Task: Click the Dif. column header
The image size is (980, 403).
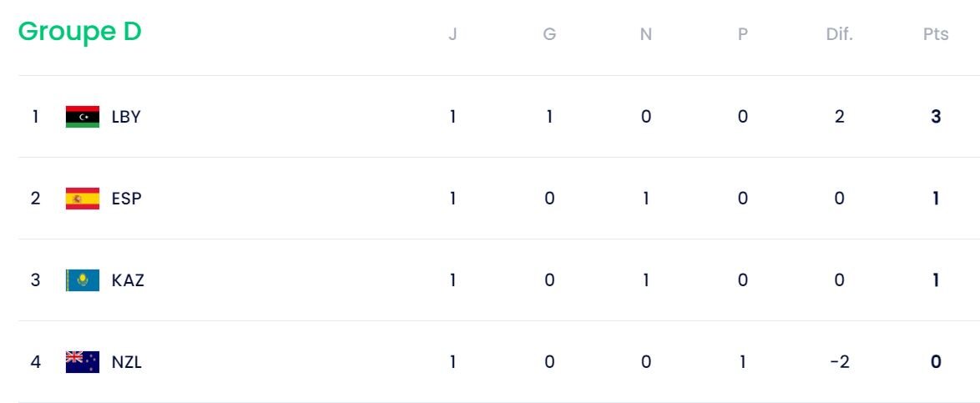Action: pyautogui.click(x=839, y=35)
